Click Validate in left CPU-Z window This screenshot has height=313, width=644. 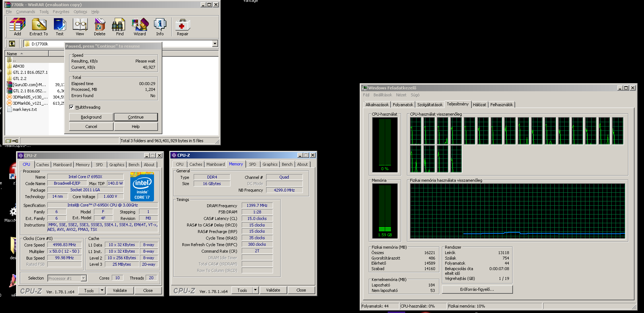pos(120,290)
